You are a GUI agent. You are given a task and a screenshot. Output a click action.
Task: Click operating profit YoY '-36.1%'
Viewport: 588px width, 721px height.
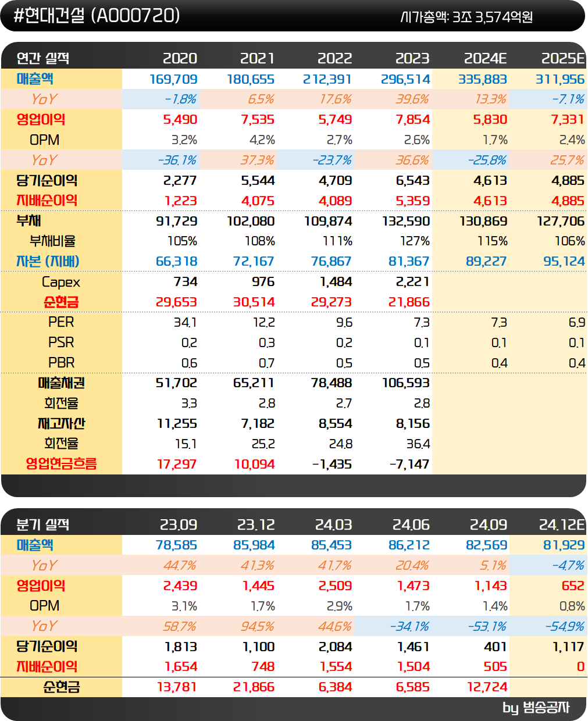177,160
